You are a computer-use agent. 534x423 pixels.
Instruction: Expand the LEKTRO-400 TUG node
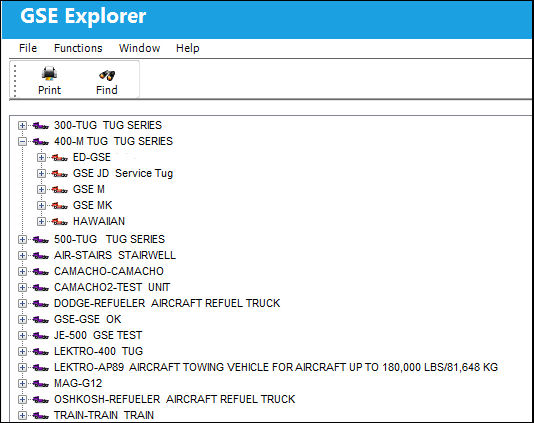point(22,352)
